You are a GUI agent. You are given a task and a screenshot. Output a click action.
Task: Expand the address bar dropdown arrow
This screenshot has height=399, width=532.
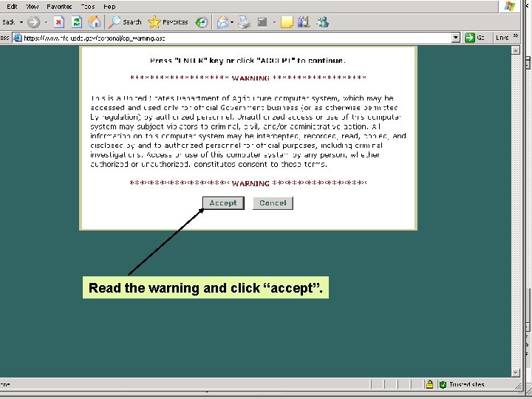point(456,38)
